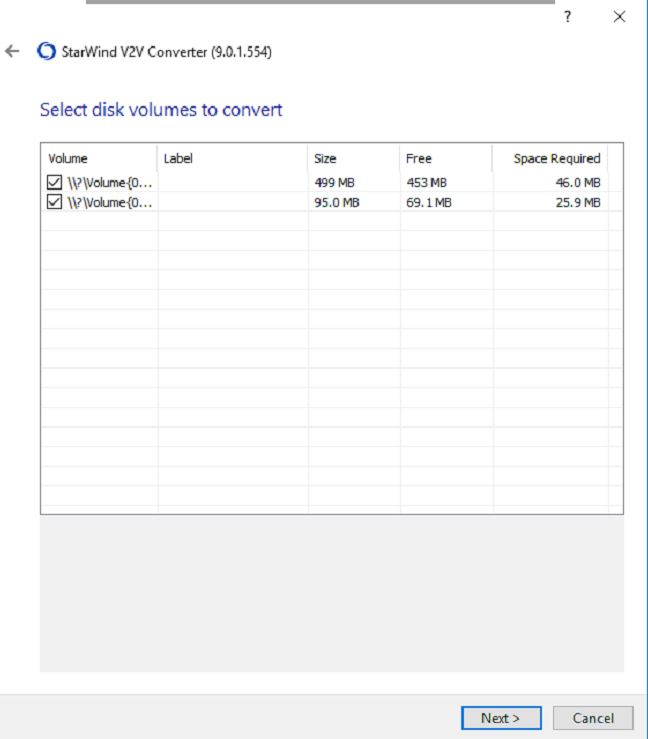
Task: Select the volume name in the 499 MB row
Action: pos(110,182)
